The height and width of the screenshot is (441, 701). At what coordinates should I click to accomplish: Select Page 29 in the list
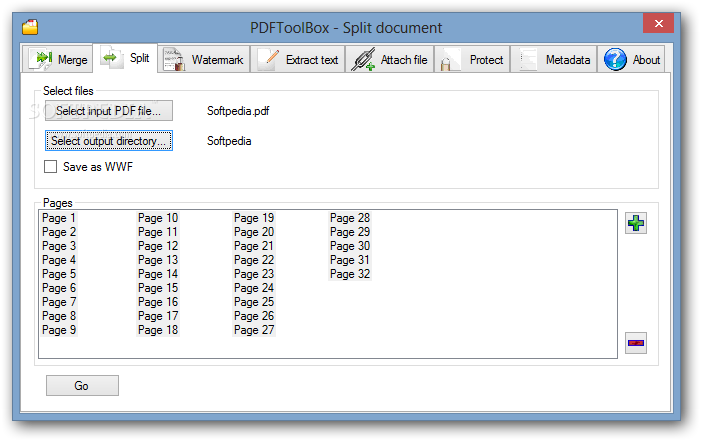click(x=350, y=232)
